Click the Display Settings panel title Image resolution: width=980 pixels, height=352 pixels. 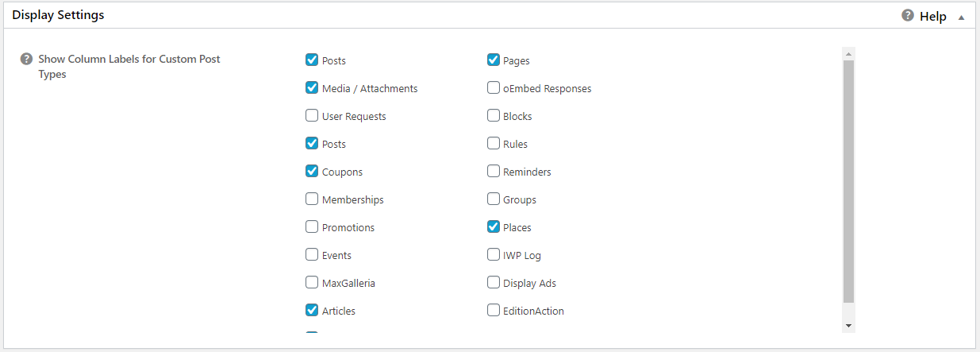[58, 15]
